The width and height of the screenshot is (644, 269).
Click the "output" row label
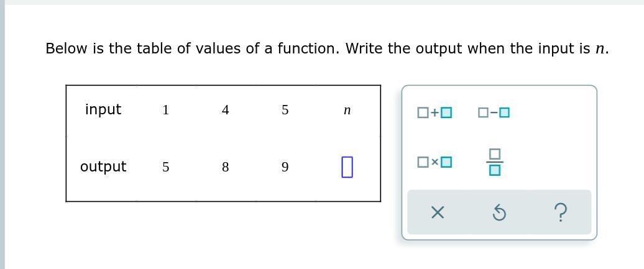[x=103, y=166]
